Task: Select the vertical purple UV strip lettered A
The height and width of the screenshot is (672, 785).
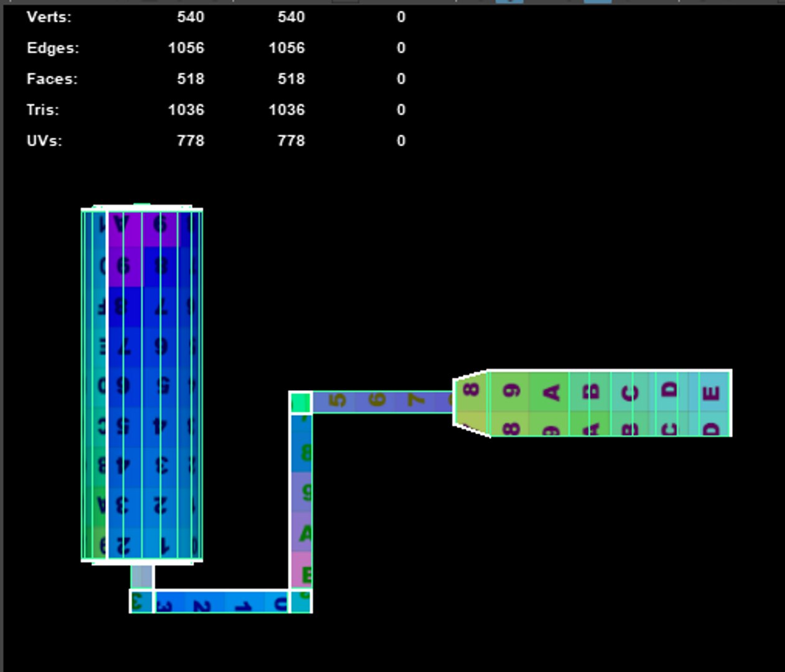Action: pos(301,501)
